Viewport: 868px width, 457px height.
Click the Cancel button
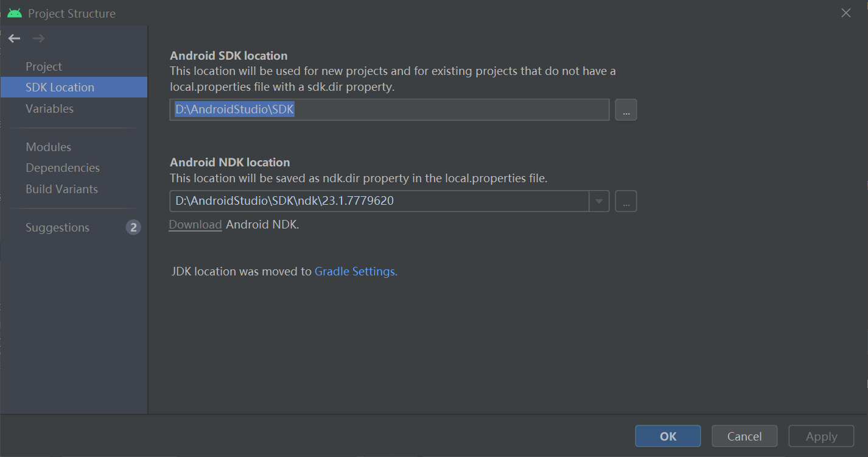pos(744,436)
